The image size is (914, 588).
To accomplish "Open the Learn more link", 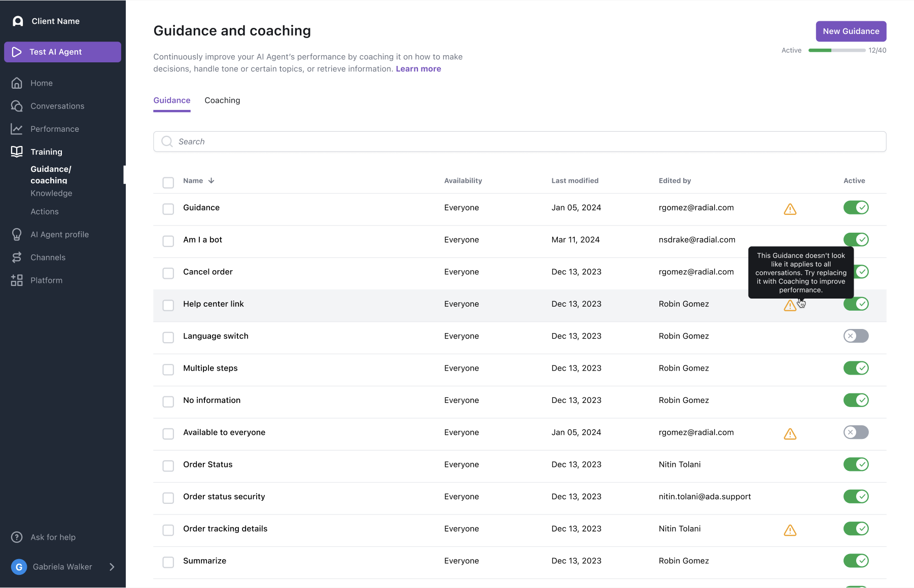I will [418, 69].
